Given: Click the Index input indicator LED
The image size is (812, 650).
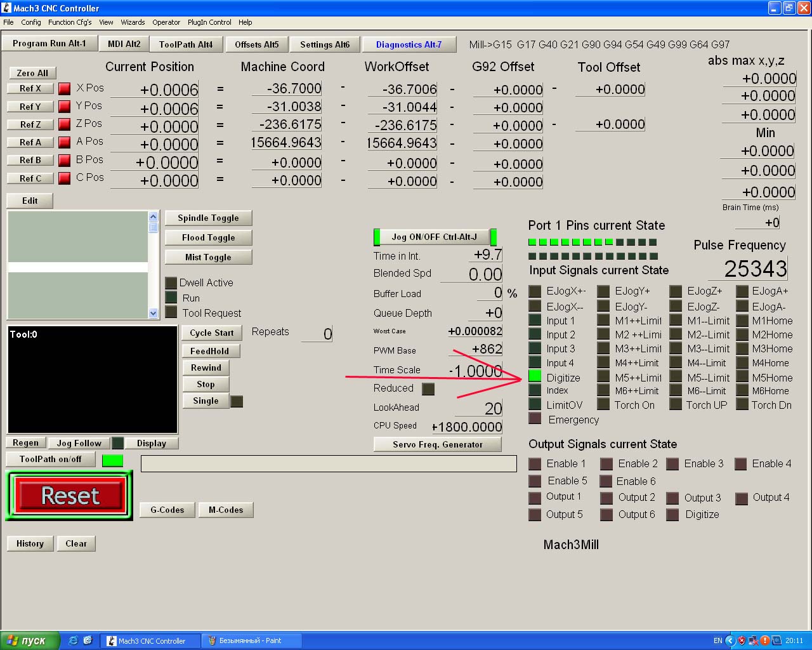Looking at the screenshot, I should [x=535, y=390].
